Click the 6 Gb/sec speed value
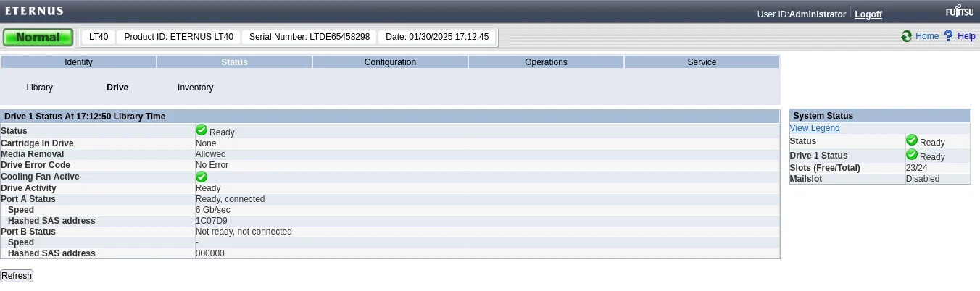 click(213, 210)
